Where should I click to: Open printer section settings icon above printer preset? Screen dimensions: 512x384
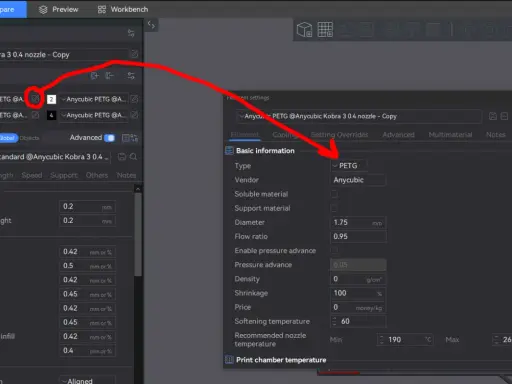[131, 33]
